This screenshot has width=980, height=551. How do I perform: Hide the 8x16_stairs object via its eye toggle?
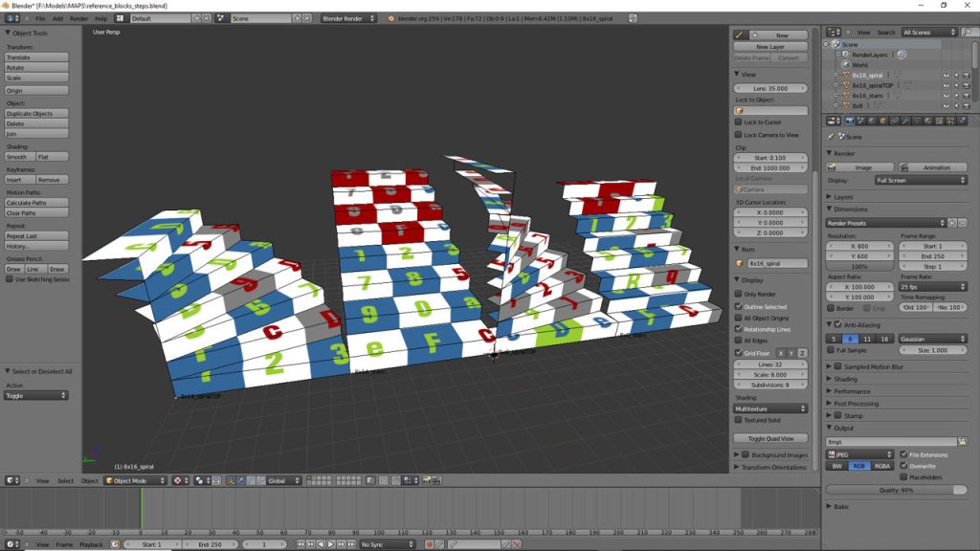coord(947,96)
